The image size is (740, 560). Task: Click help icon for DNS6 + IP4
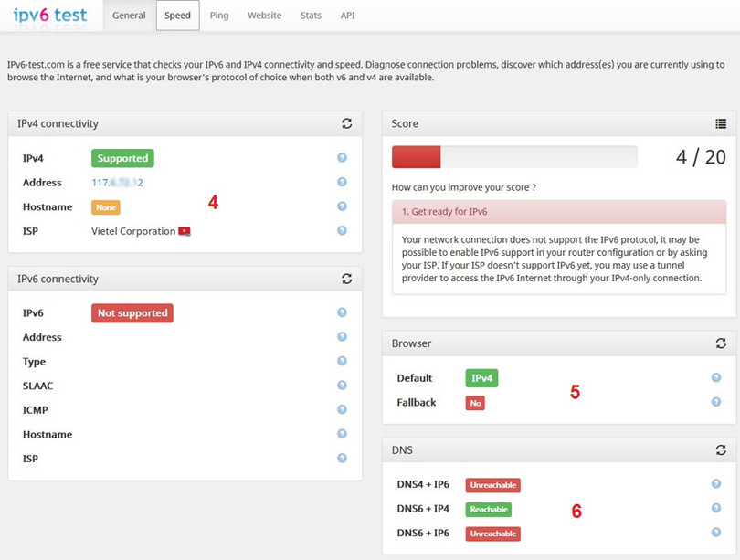[716, 509]
